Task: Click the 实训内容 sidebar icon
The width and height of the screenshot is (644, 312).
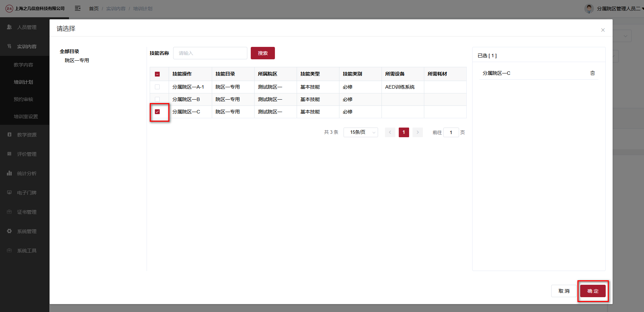Action: (x=9, y=46)
